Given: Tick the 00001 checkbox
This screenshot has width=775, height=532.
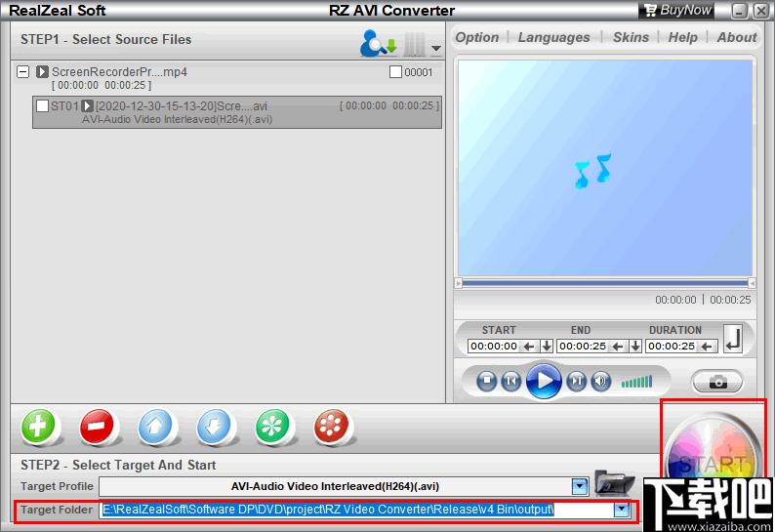Looking at the screenshot, I should pyautogui.click(x=395, y=72).
